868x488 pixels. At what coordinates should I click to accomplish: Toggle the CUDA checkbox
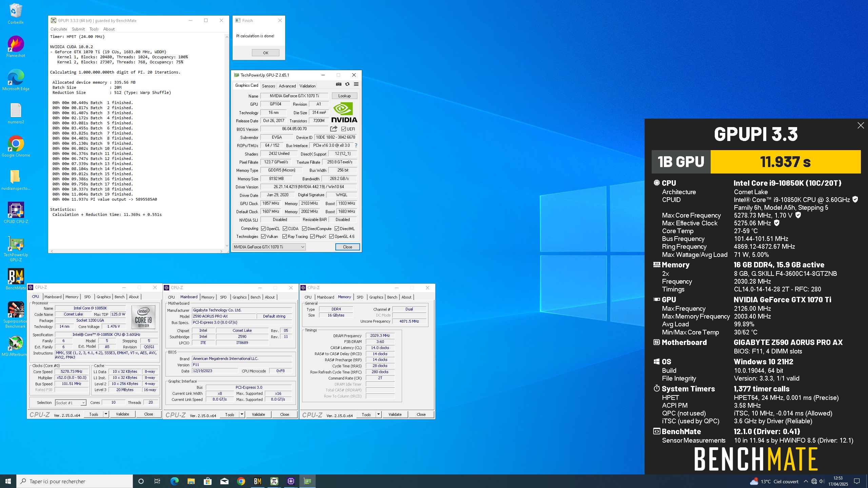[285, 229]
